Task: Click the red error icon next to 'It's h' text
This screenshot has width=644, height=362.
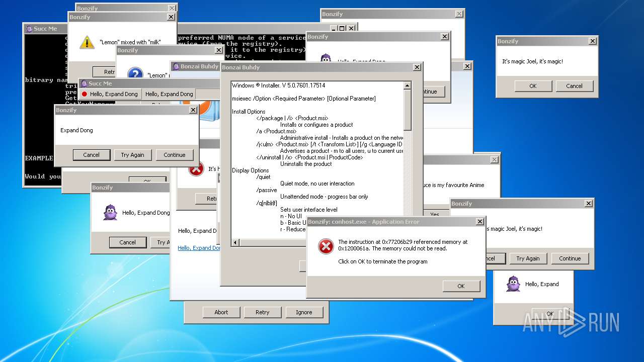Action: pyautogui.click(x=196, y=168)
